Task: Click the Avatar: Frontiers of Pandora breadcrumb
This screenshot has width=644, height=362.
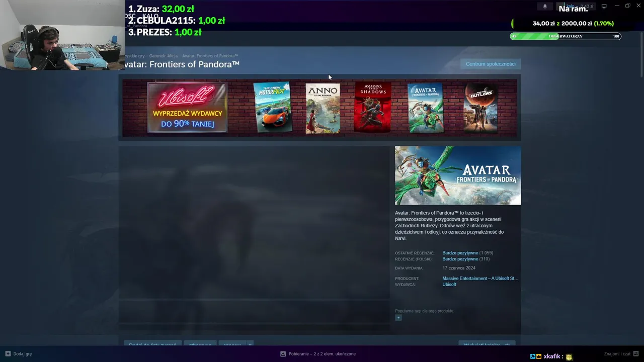Action: point(210,56)
